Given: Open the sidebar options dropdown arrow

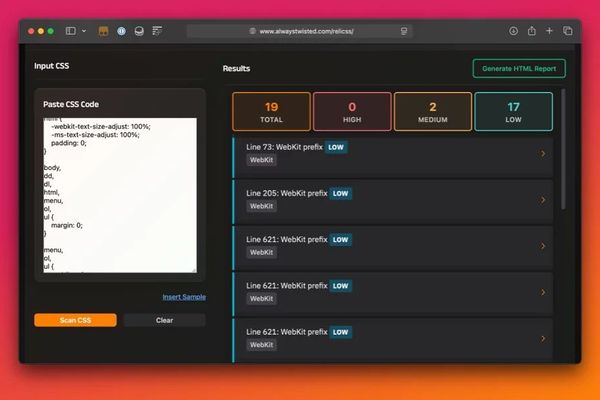Looking at the screenshot, I should pyautogui.click(x=84, y=31).
